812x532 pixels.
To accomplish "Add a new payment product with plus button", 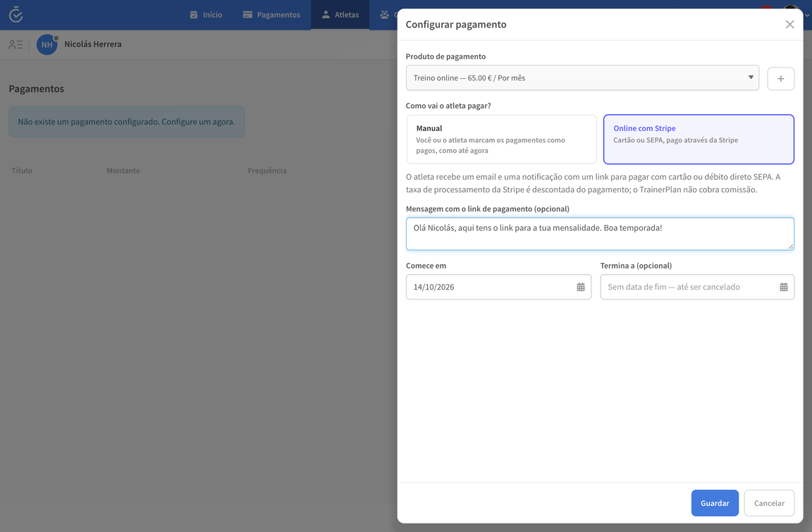I will pyautogui.click(x=780, y=79).
